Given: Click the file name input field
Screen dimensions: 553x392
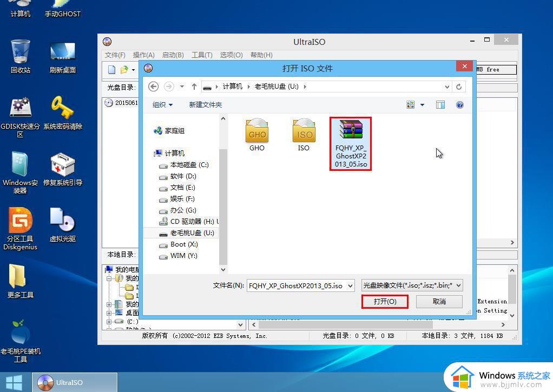Looking at the screenshot, I should pyautogui.click(x=297, y=285).
